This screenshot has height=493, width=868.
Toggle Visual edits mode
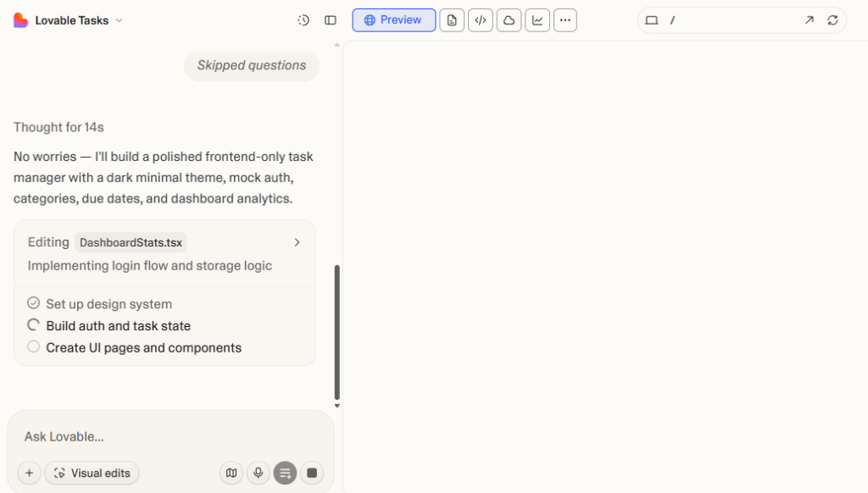(x=92, y=473)
